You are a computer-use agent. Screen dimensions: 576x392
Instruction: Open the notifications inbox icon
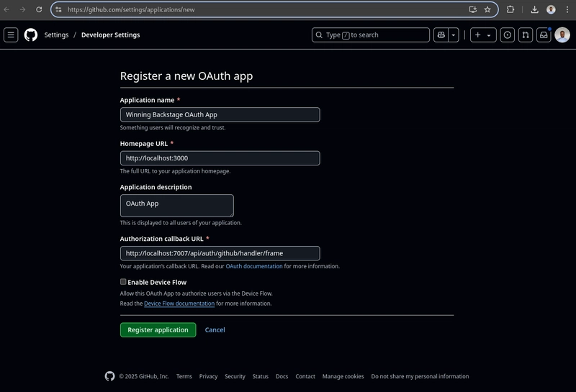[x=544, y=35]
